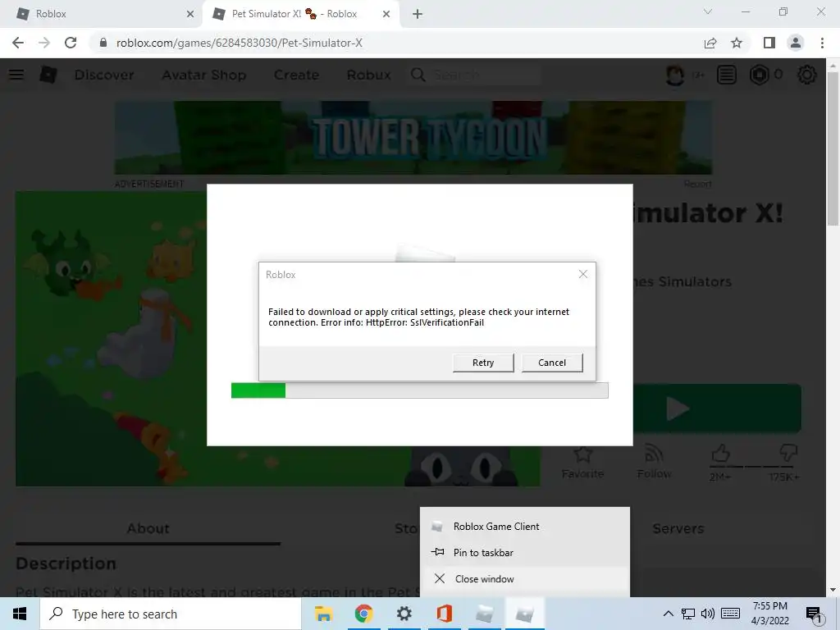Close the Roblox error dialog with X
840x630 pixels.
pyautogui.click(x=583, y=274)
